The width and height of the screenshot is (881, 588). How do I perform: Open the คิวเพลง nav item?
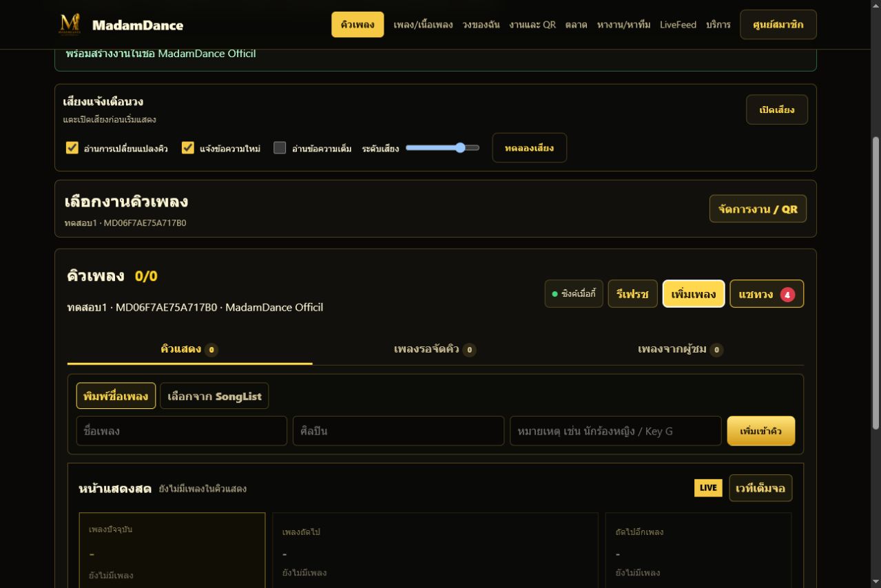(x=357, y=25)
